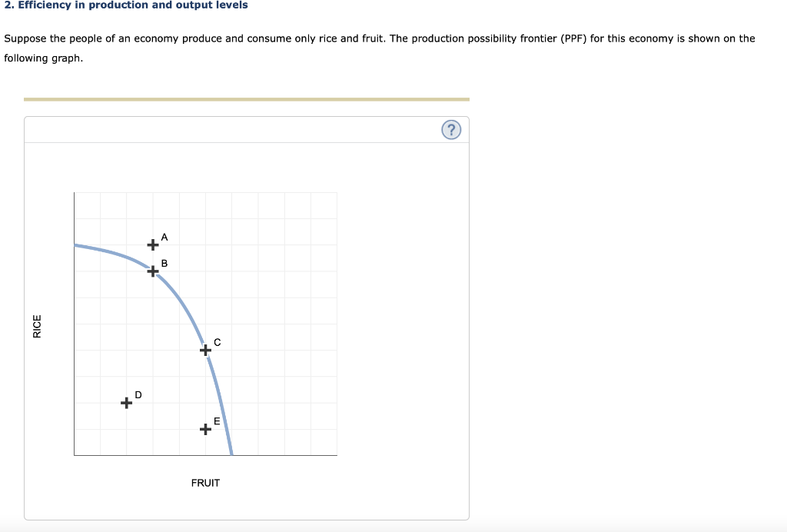Select the plus marker at point B

153,271
